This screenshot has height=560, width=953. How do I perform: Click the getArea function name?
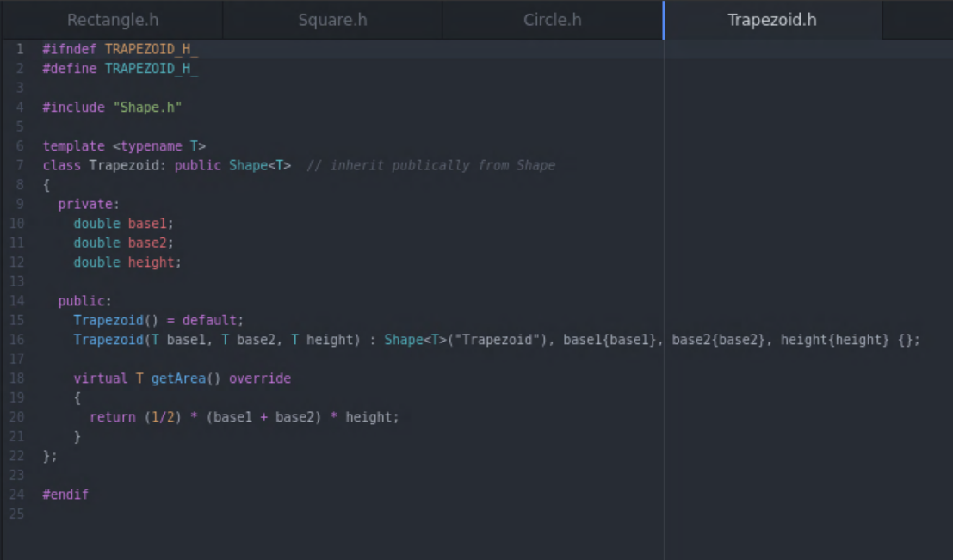click(178, 379)
